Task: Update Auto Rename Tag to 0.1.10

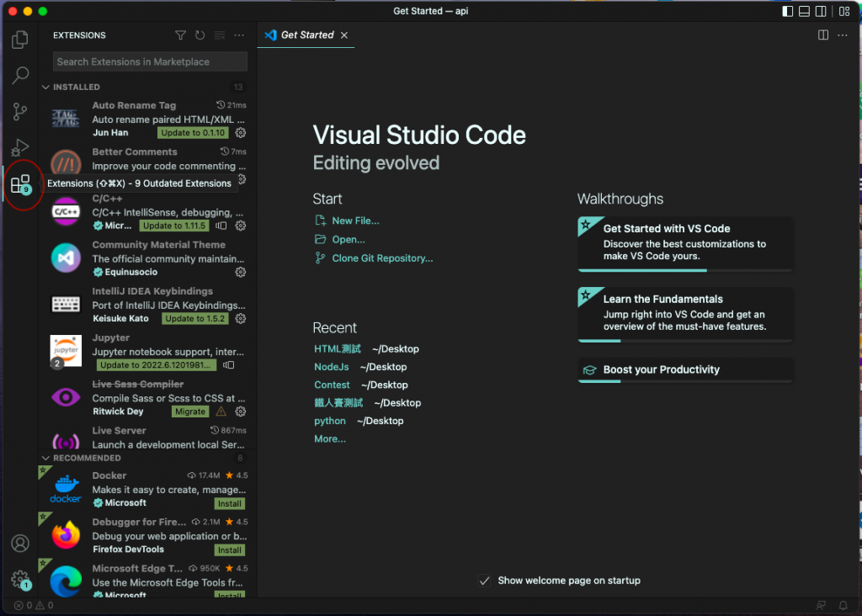Action: pos(193,133)
